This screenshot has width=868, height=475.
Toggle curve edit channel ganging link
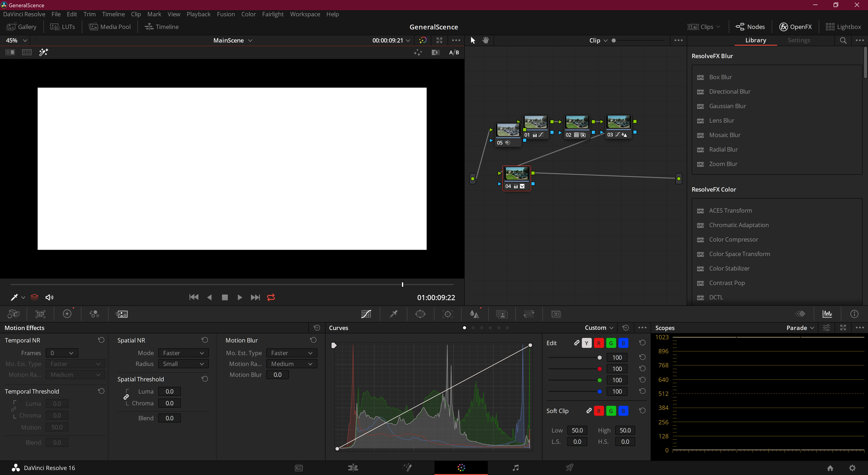click(x=577, y=343)
